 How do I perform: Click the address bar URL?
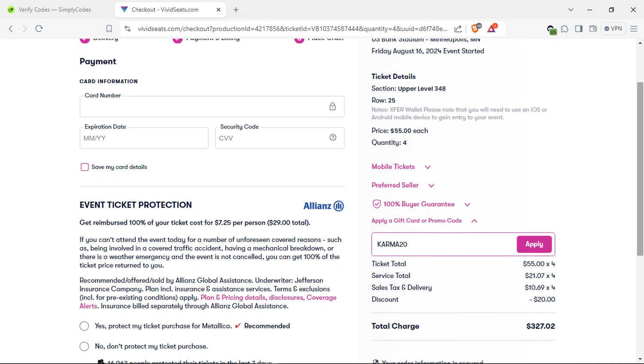[x=292, y=29]
